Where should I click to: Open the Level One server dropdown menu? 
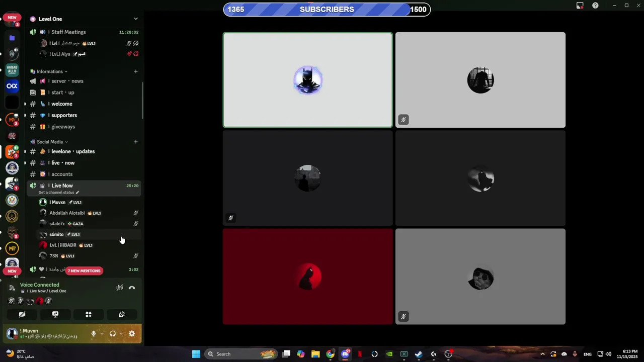point(135,19)
